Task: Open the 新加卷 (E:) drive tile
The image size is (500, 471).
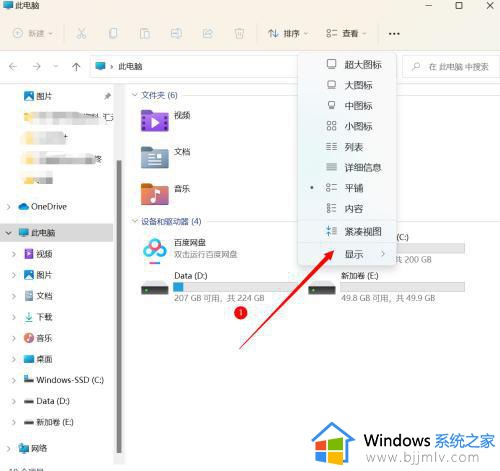Action: [x=387, y=287]
